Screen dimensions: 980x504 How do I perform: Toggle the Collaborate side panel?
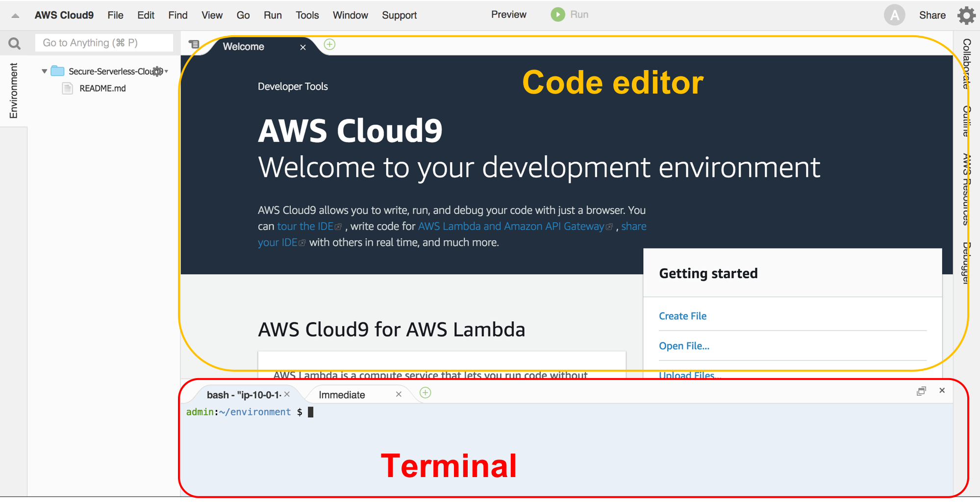click(966, 64)
